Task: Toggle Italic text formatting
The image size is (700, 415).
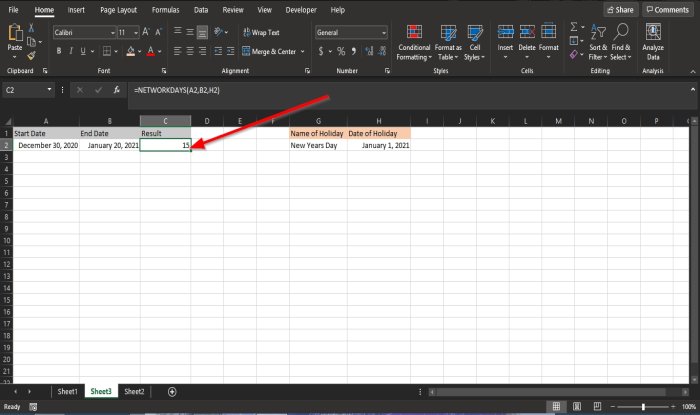Action: [72, 51]
